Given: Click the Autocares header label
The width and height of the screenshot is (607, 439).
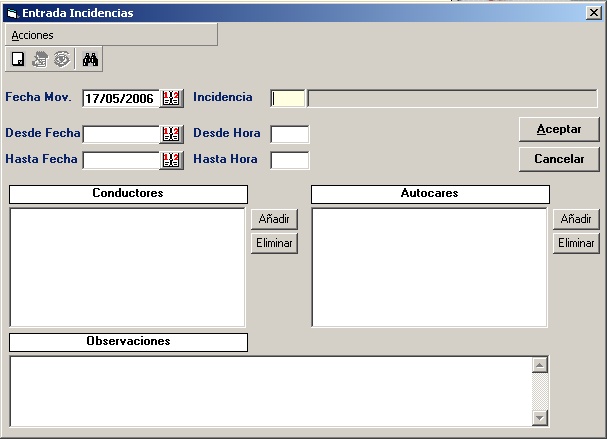Looking at the screenshot, I should [x=430, y=194].
